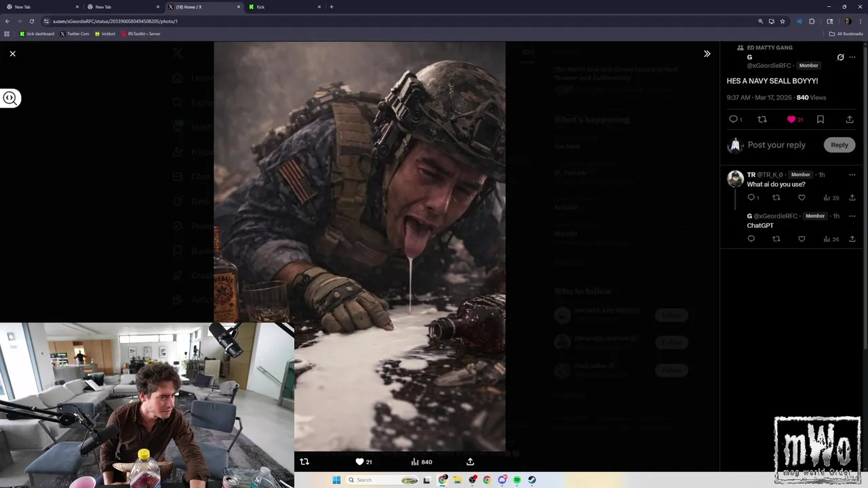This screenshot has width=868, height=488.
Task: Expand the All Bookmarks folder
Action: point(846,33)
